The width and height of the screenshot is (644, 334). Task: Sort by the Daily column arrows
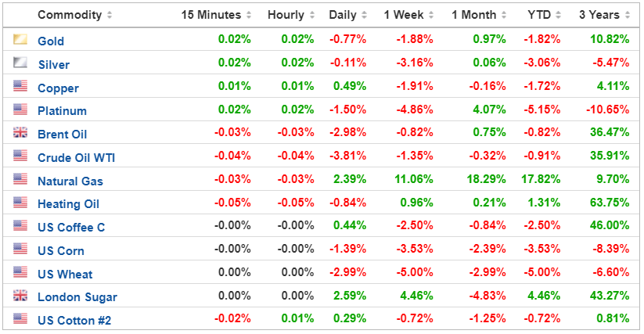pos(361,16)
